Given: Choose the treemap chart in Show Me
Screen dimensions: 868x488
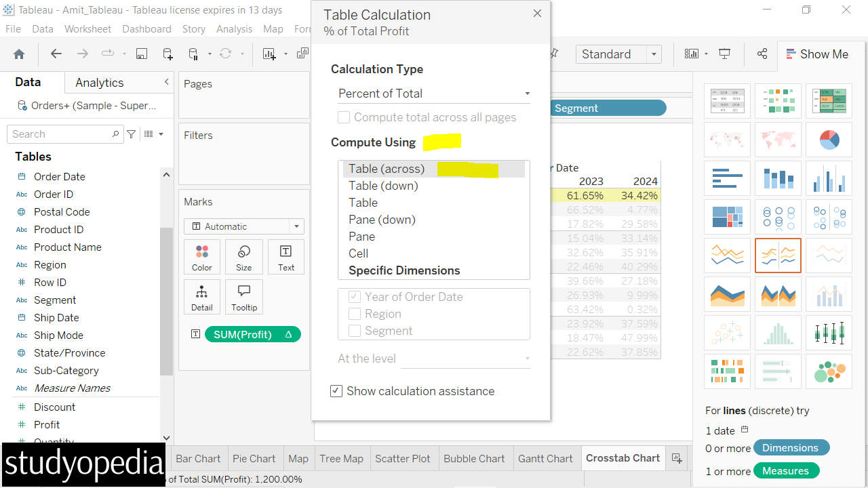Looking at the screenshot, I should [x=728, y=217].
